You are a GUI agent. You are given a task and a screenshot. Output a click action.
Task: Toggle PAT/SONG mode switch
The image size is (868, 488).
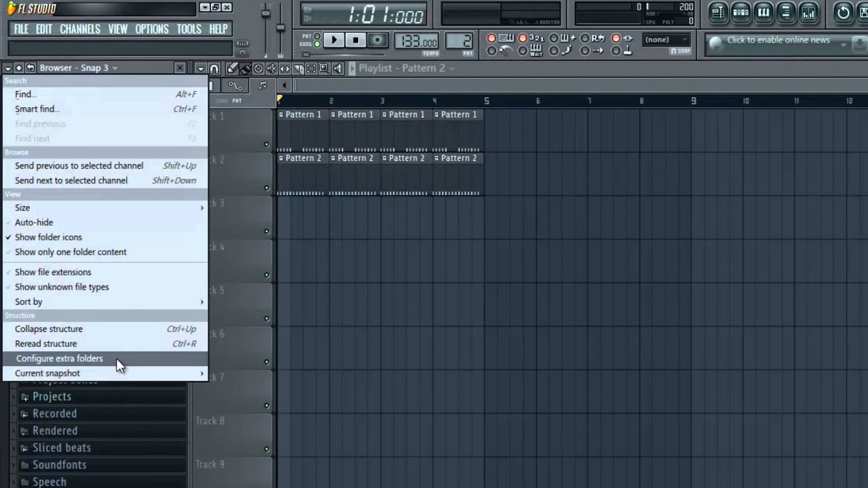click(x=317, y=40)
